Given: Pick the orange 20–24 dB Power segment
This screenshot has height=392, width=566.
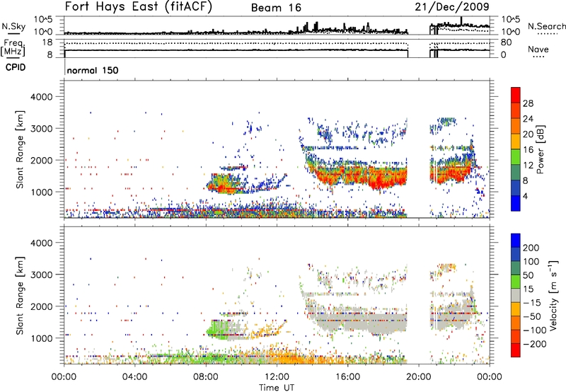Looking at the screenshot, I should click(x=516, y=126).
